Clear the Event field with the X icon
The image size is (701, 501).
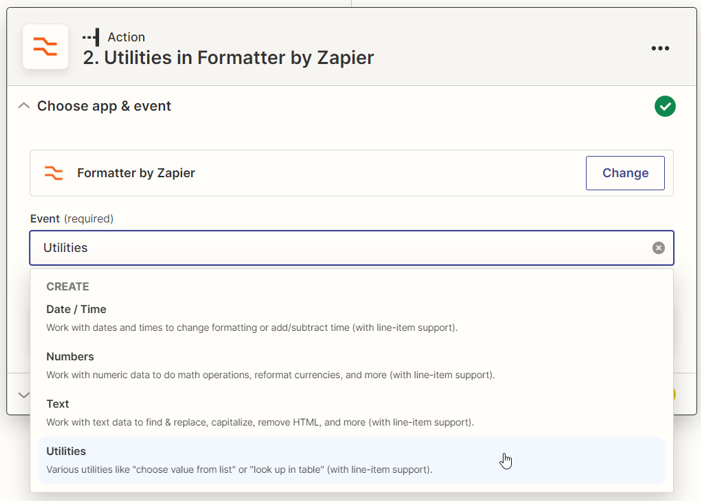(658, 248)
